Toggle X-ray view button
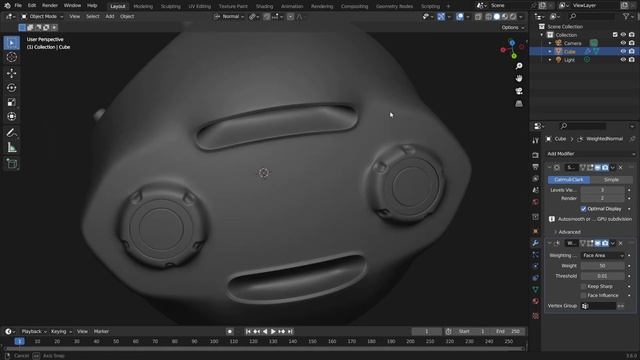Viewport: 640px width, 360px height. 478,17
